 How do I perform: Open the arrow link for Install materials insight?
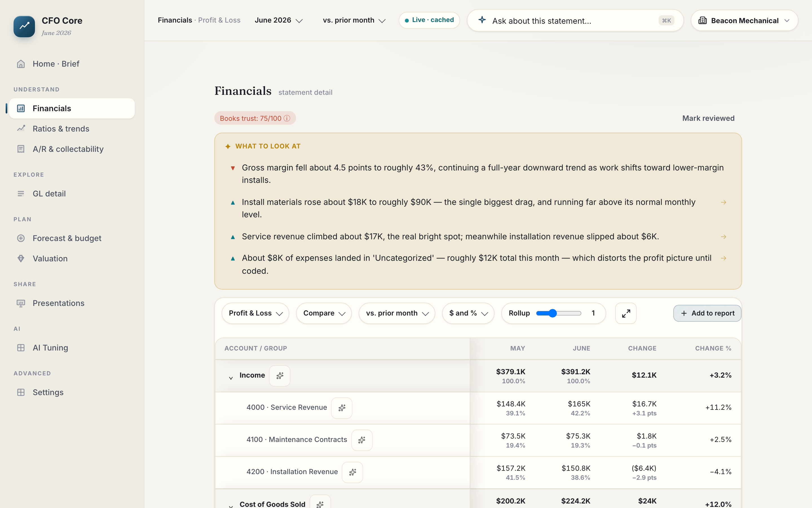pyautogui.click(x=723, y=202)
